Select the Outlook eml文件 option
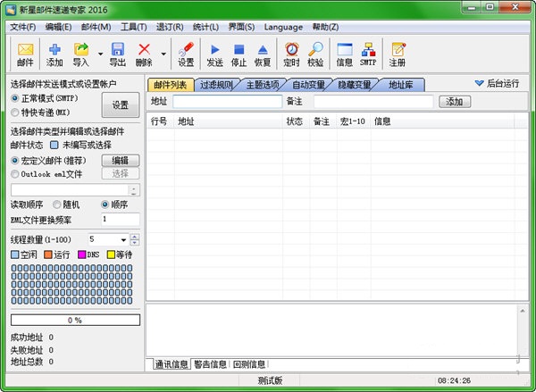The width and height of the screenshot is (536, 392). tap(15, 173)
